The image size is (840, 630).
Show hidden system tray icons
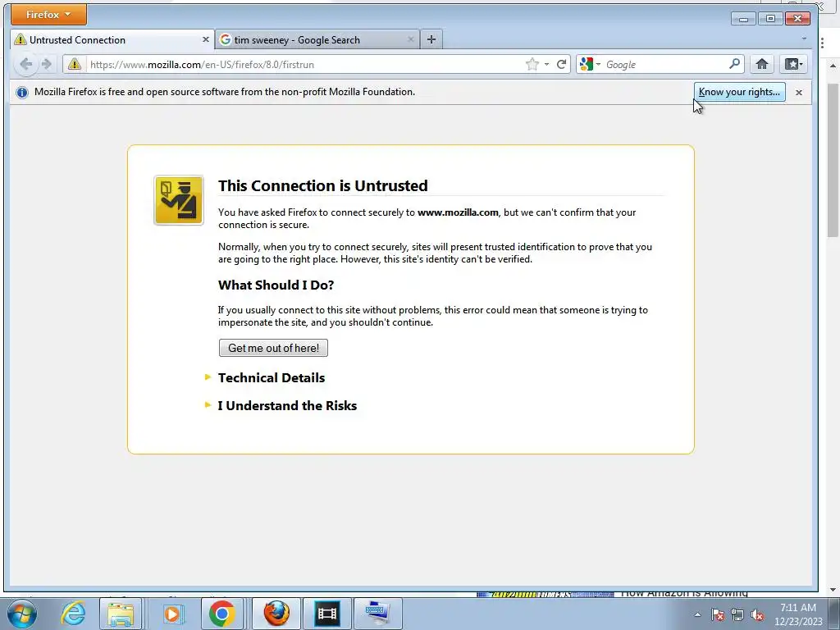pos(697,614)
